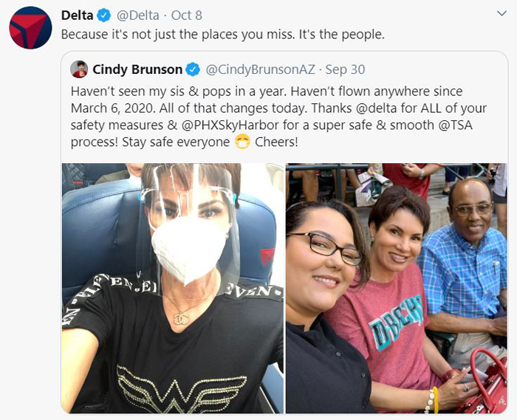Open the family group photo at stadium
The height and width of the screenshot is (420, 517).
[397, 288]
